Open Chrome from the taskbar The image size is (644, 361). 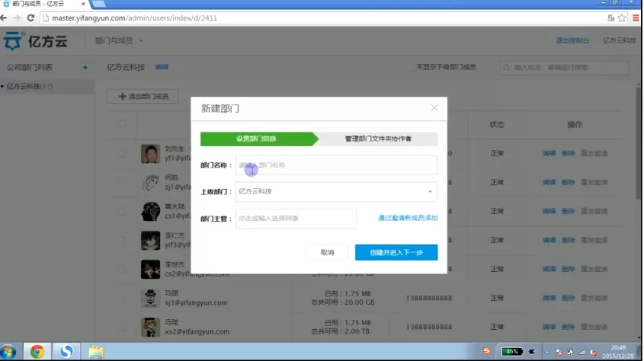(37, 352)
